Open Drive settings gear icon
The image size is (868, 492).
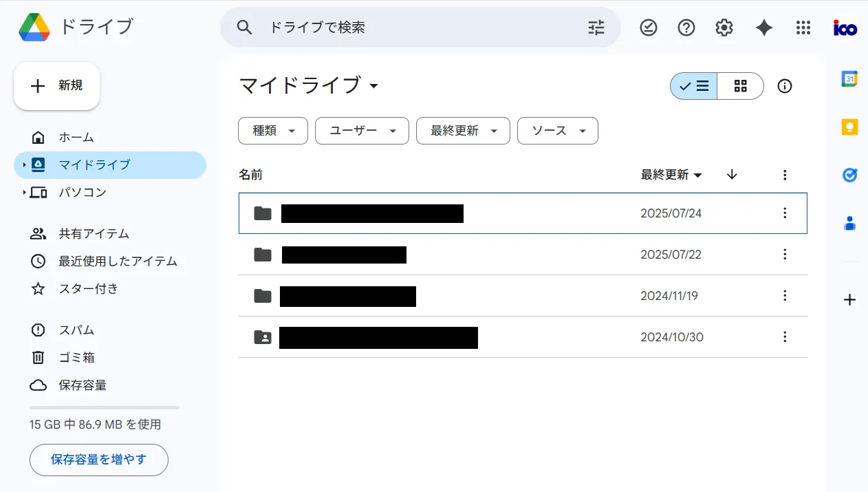pos(724,28)
